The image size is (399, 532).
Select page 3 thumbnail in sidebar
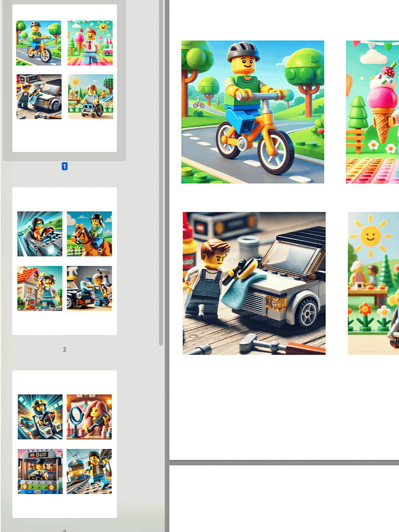click(x=64, y=444)
